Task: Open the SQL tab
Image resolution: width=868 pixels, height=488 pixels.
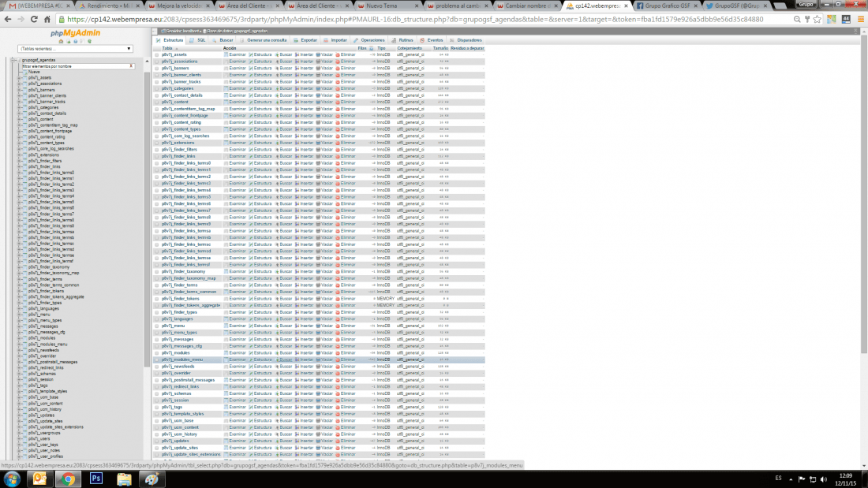Action: click(x=197, y=40)
